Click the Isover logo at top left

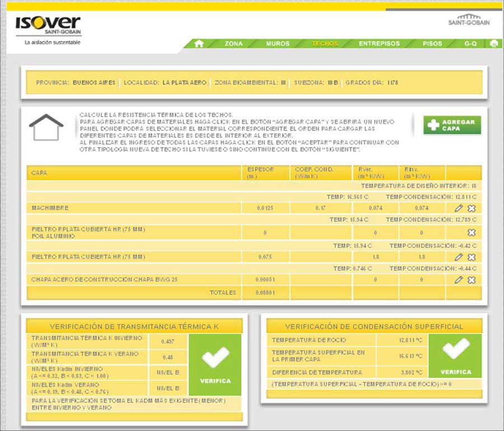click(48, 26)
